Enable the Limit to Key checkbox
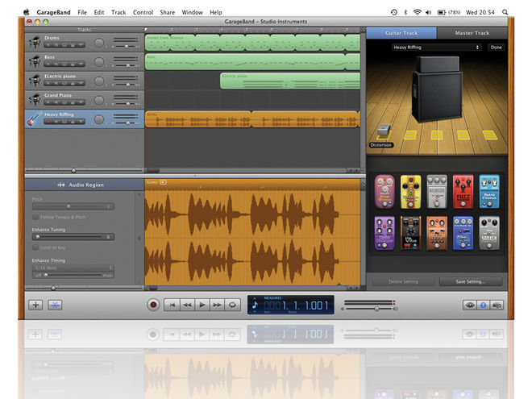This screenshot has height=399, width=532. 35,247
